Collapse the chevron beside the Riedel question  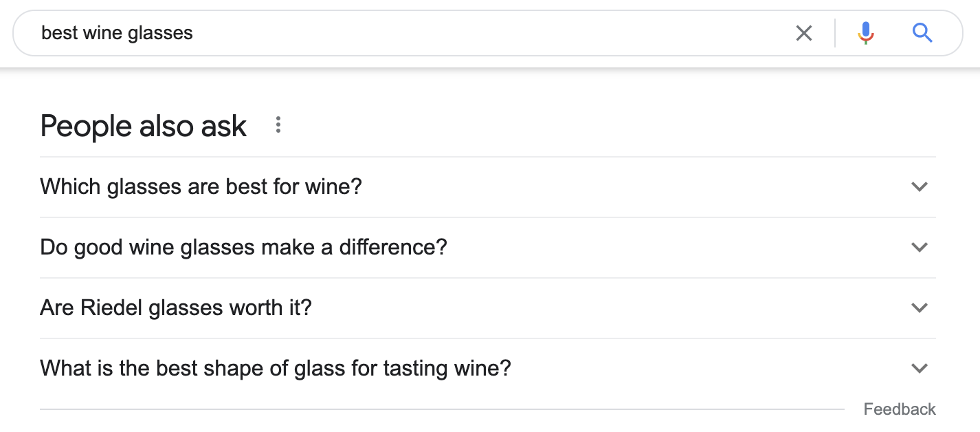[x=919, y=307]
